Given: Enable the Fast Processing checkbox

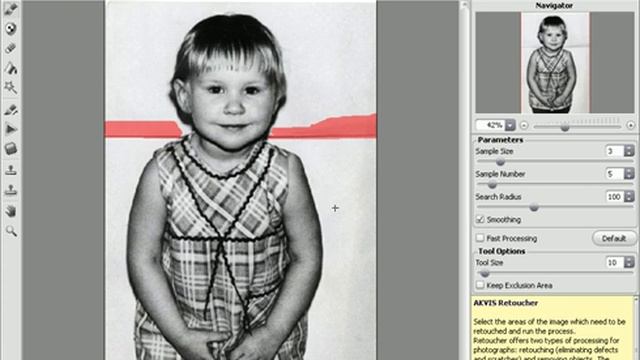Looking at the screenshot, I should pyautogui.click(x=480, y=238).
